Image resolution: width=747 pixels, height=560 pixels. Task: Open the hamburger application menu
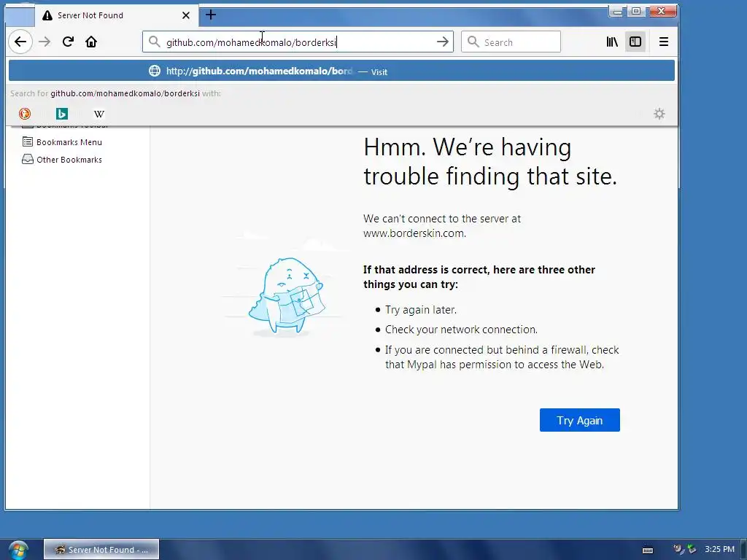pyautogui.click(x=664, y=42)
